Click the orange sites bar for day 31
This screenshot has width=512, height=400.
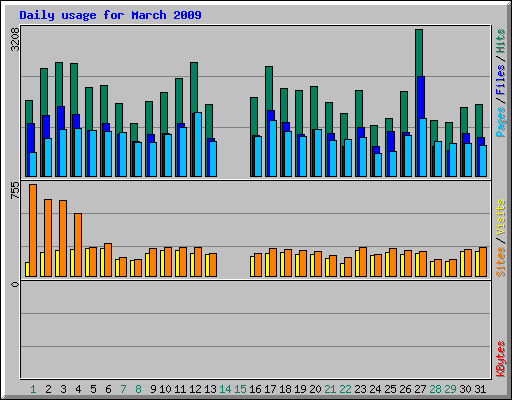coord(483,262)
